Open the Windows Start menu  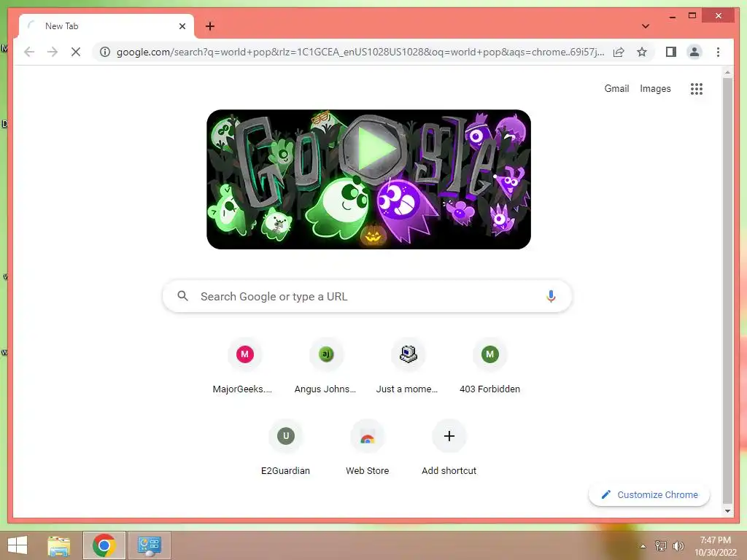[x=18, y=545]
